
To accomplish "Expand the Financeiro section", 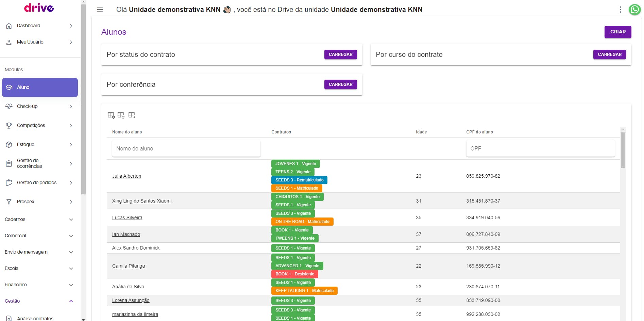I will (x=39, y=285).
